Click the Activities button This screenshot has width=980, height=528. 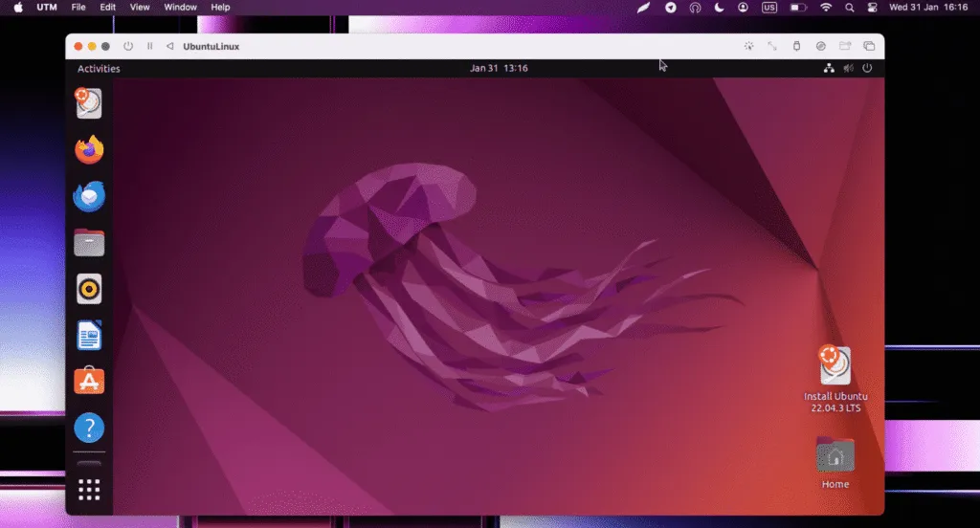99,69
